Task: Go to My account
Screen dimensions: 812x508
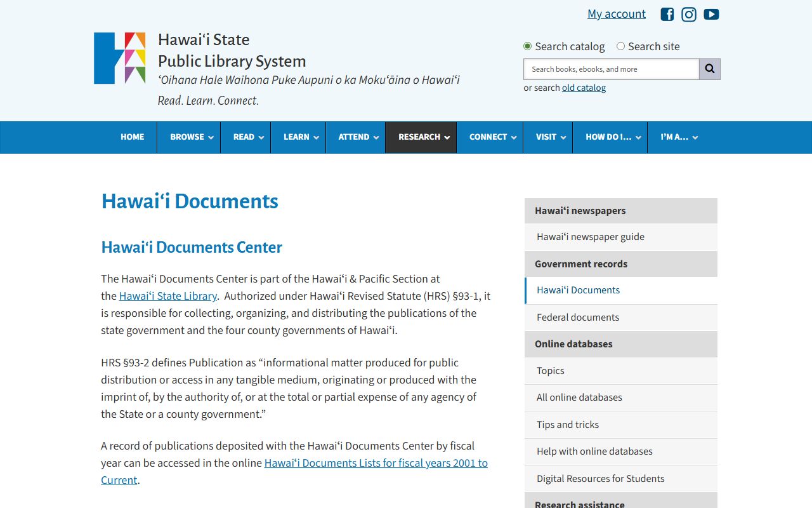Action: [617, 14]
